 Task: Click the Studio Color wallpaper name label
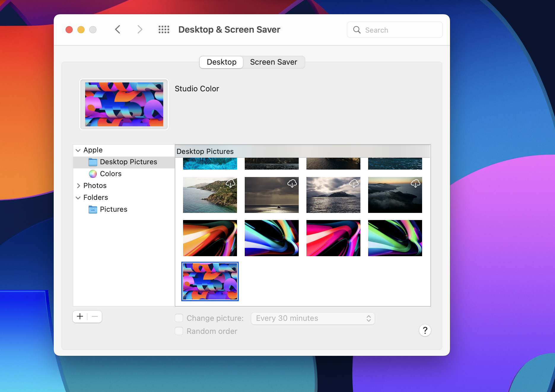coord(197,89)
